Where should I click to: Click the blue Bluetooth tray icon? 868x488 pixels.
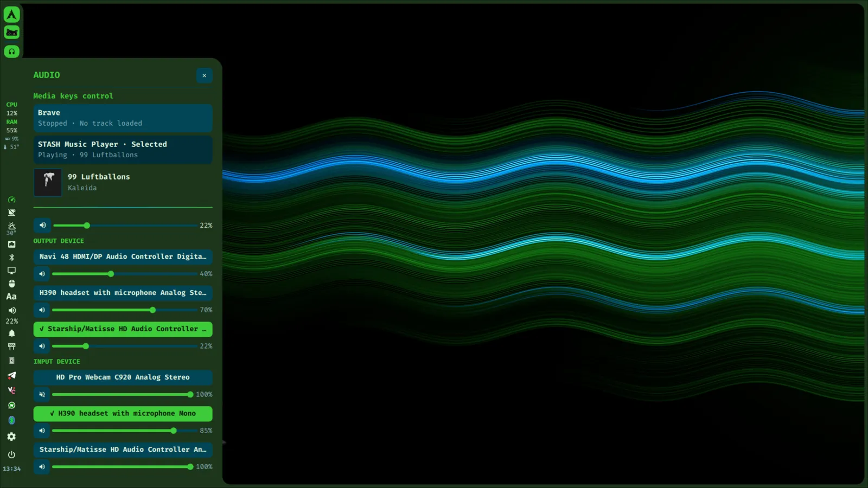click(11, 420)
